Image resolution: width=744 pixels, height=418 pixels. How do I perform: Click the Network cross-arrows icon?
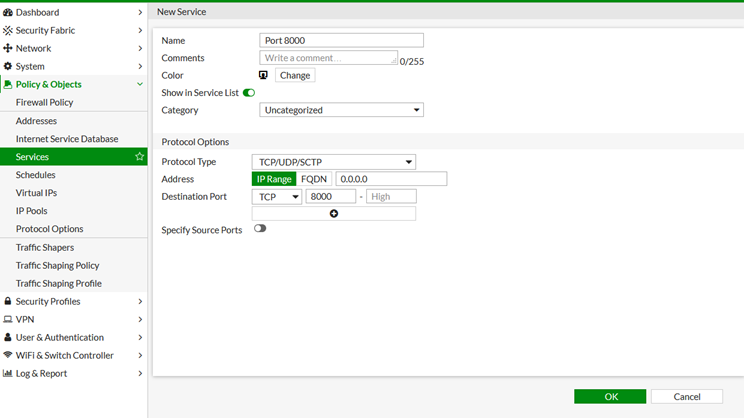coord(8,48)
